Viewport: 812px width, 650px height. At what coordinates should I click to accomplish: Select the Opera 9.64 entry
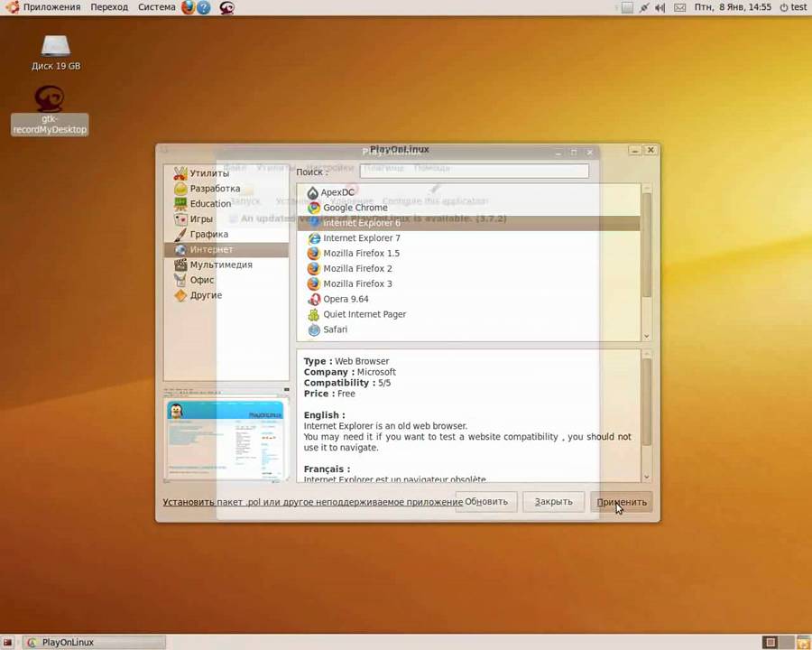[468, 299]
